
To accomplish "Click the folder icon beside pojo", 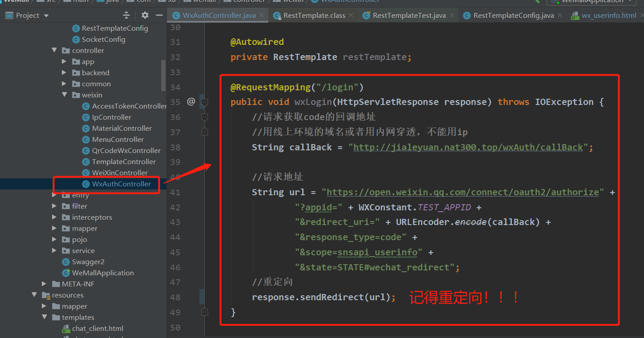I will point(65,239).
